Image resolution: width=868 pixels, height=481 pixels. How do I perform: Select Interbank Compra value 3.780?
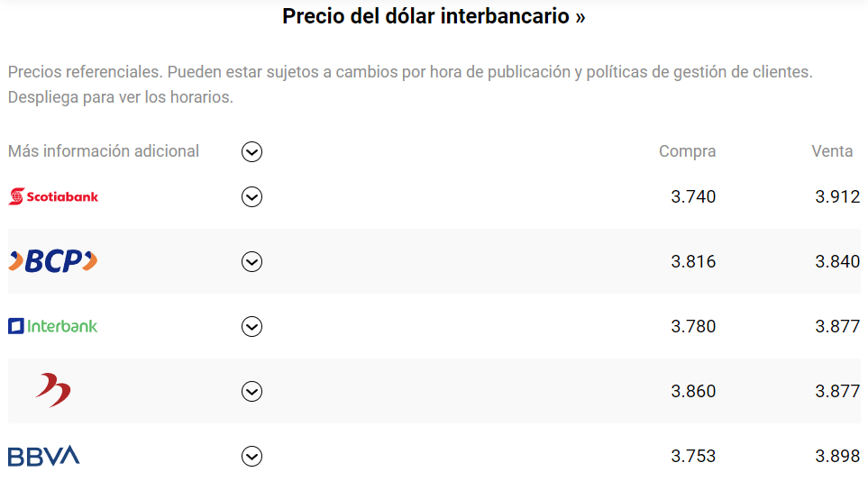[693, 326]
